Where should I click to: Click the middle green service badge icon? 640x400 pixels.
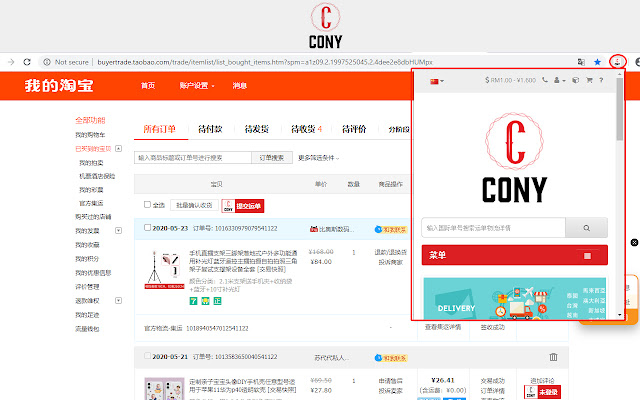(205, 301)
